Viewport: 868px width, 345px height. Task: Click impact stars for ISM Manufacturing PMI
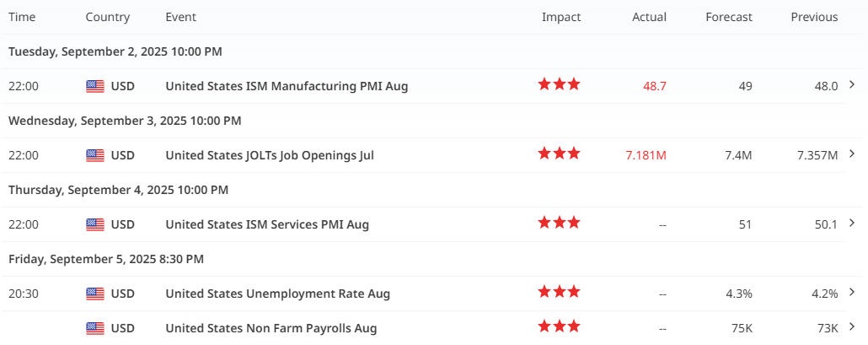coord(559,84)
